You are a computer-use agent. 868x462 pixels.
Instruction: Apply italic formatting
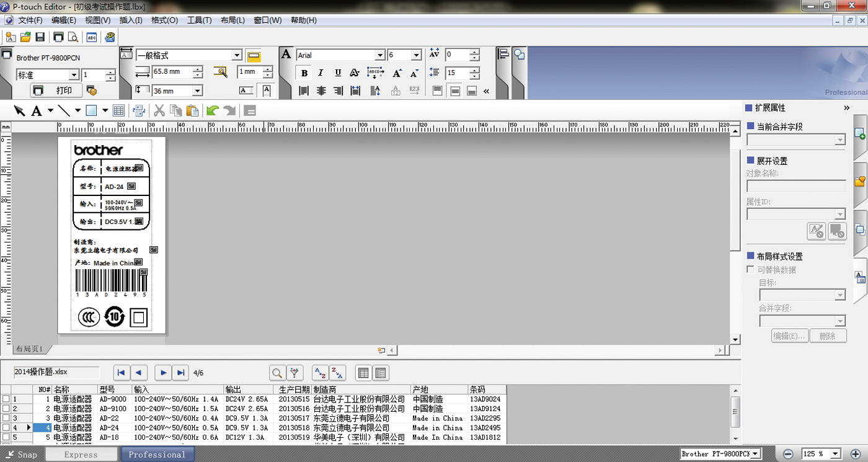pos(321,73)
